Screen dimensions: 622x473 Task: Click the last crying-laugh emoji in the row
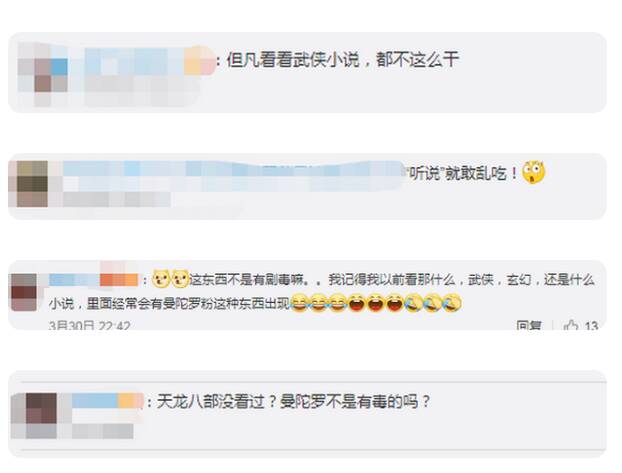(452, 303)
